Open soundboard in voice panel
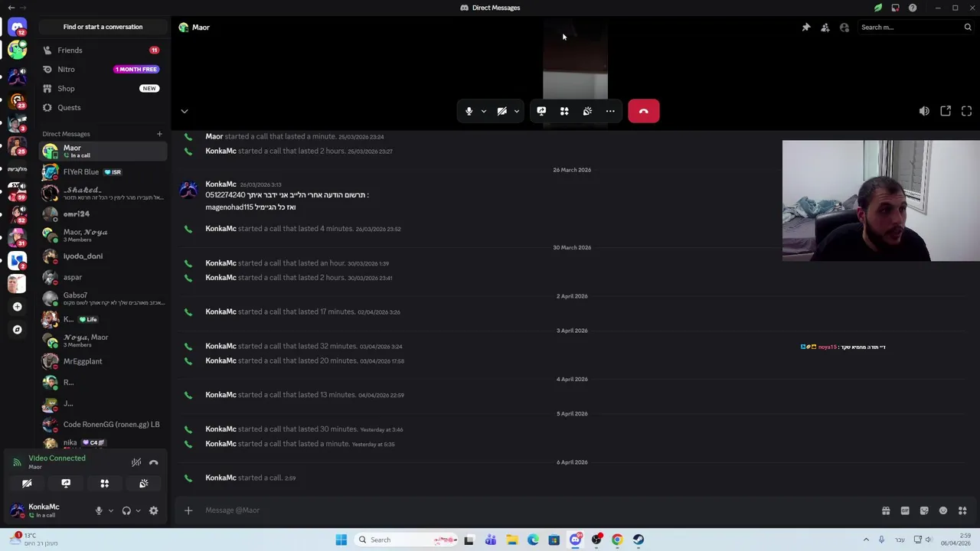Screen dimensions: 980x551 pos(143,484)
